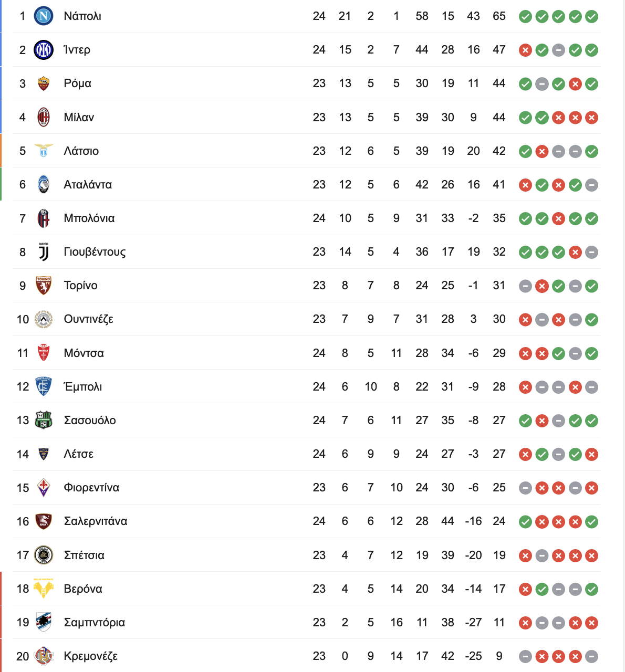Click the Torino club crest

coord(44,286)
